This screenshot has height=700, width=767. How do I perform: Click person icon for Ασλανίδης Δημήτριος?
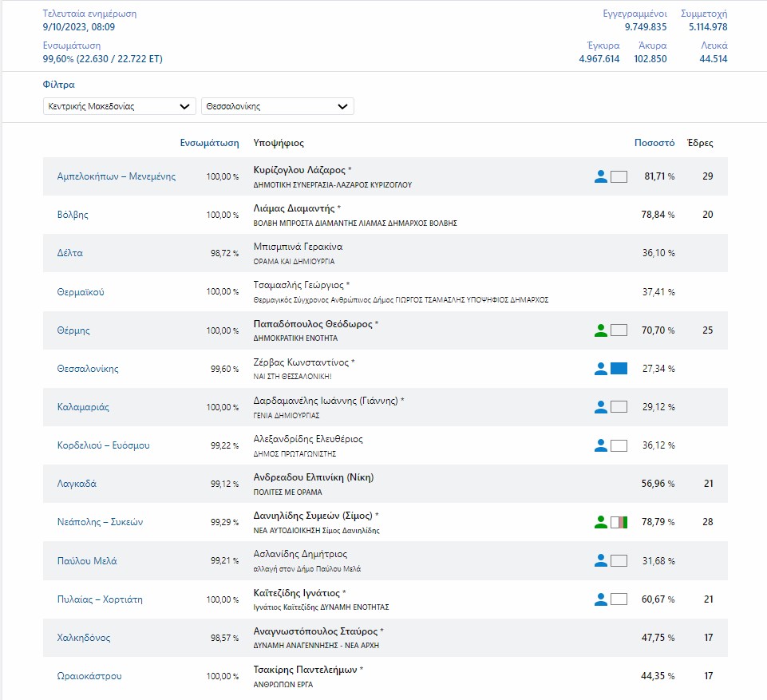(601, 561)
